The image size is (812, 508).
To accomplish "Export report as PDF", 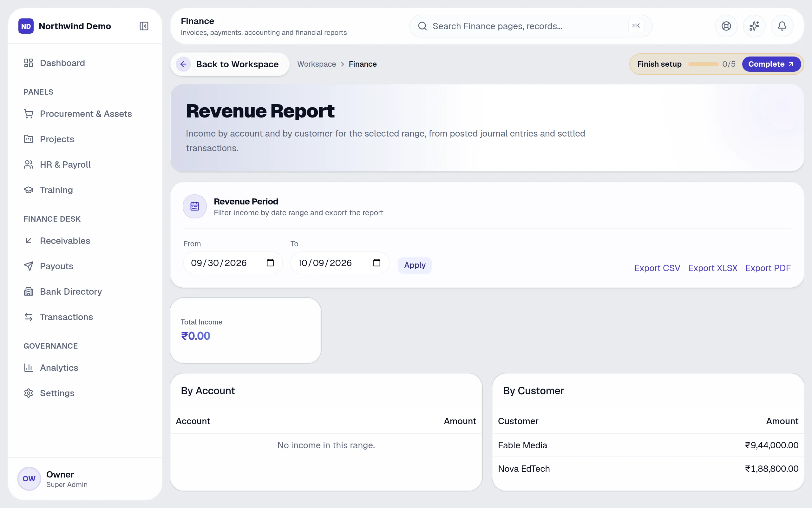I will (x=768, y=268).
